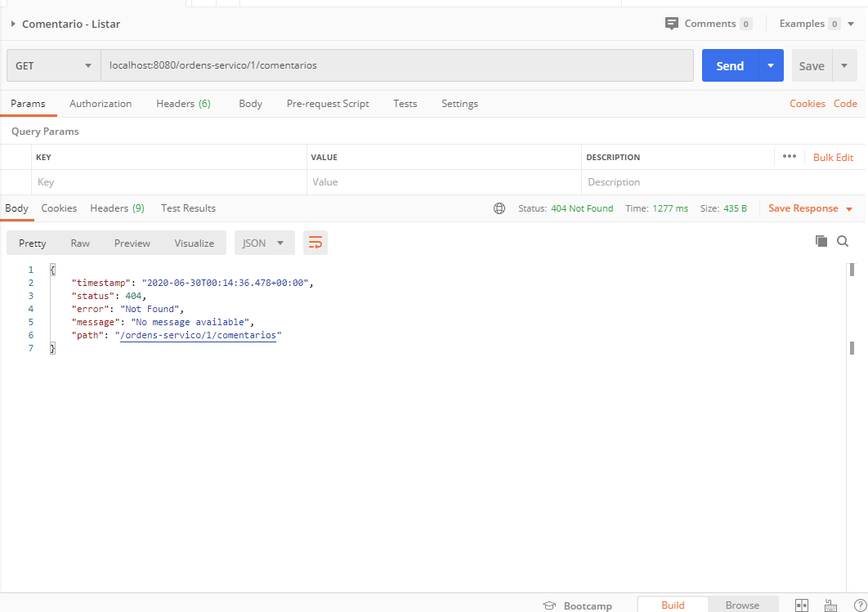Click the Bootcamp label in status bar
Viewport: 868px width, 612px height.
pyautogui.click(x=588, y=606)
